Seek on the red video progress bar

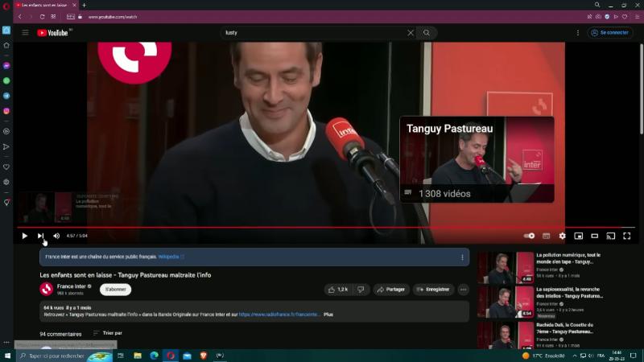[326, 227]
